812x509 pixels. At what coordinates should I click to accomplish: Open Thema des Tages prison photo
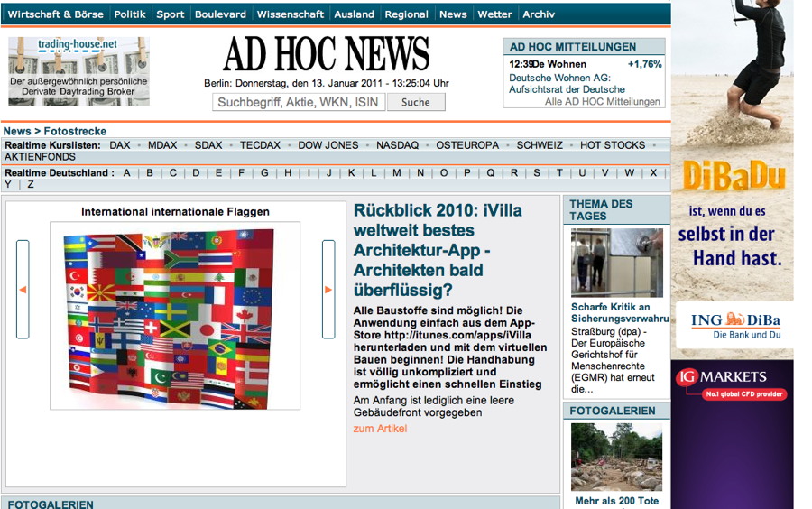(617, 263)
